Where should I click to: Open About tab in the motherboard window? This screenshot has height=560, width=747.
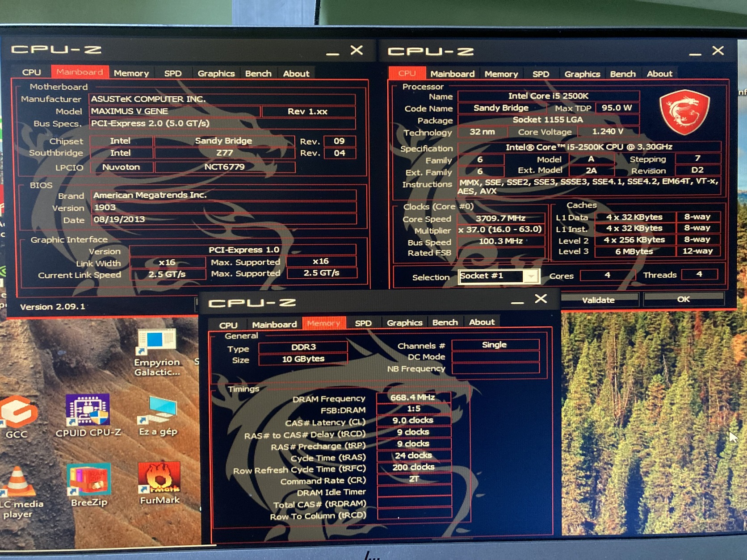point(296,74)
